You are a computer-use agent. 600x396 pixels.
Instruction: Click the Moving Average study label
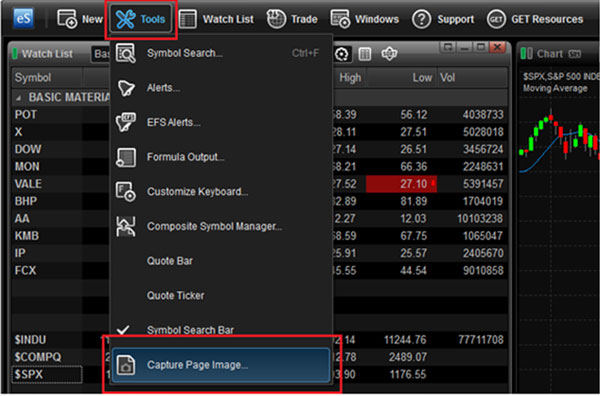pos(554,88)
